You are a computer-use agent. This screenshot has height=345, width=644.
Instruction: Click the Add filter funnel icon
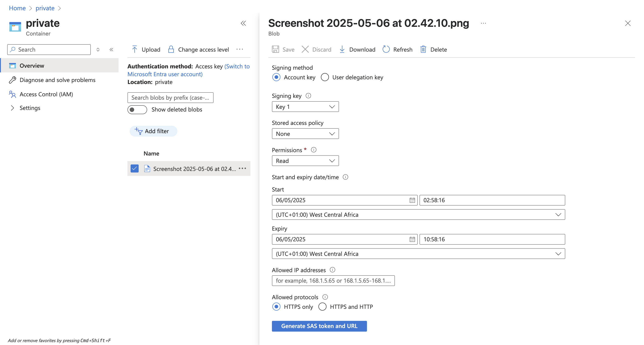(x=139, y=131)
